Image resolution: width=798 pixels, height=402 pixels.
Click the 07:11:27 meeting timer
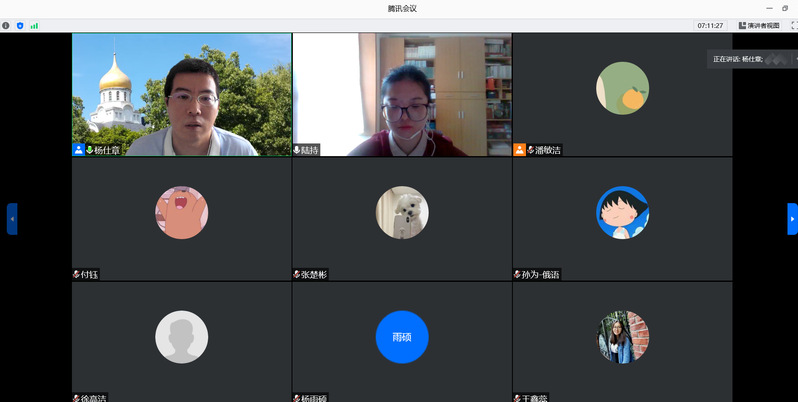click(710, 25)
